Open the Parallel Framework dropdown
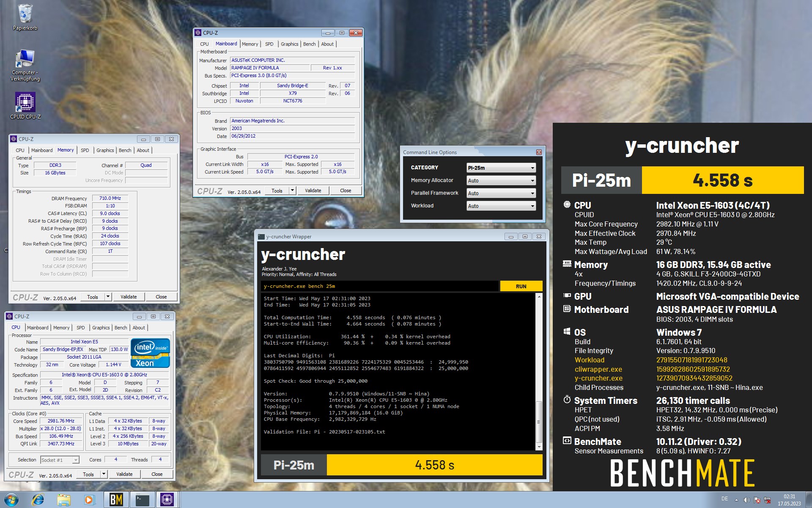This screenshot has width=812, height=508. pos(501,193)
